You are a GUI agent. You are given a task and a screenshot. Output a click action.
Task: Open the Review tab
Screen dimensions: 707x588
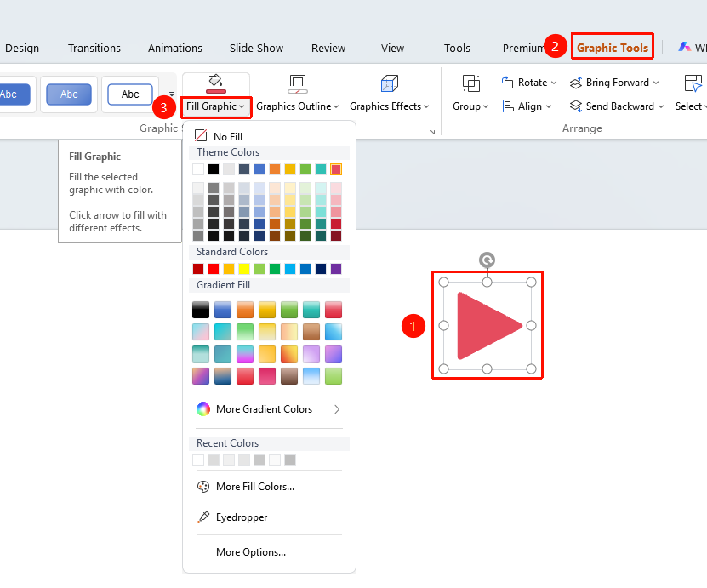(x=328, y=49)
